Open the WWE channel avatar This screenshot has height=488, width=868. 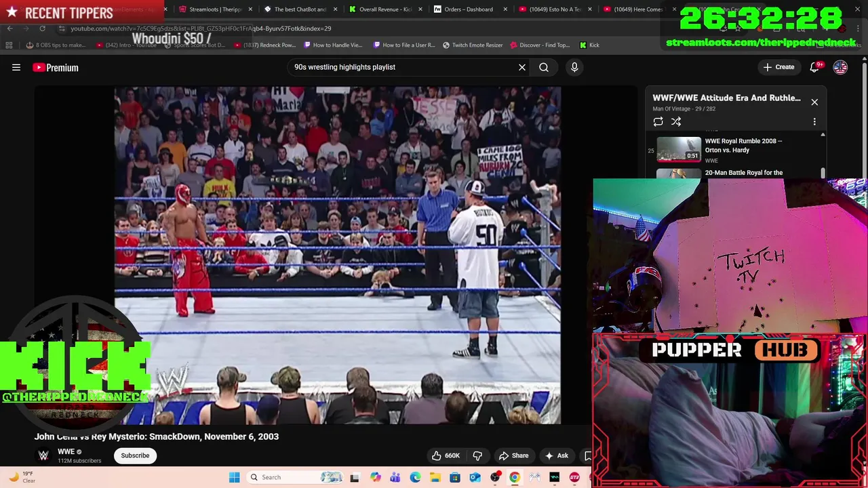(x=43, y=455)
